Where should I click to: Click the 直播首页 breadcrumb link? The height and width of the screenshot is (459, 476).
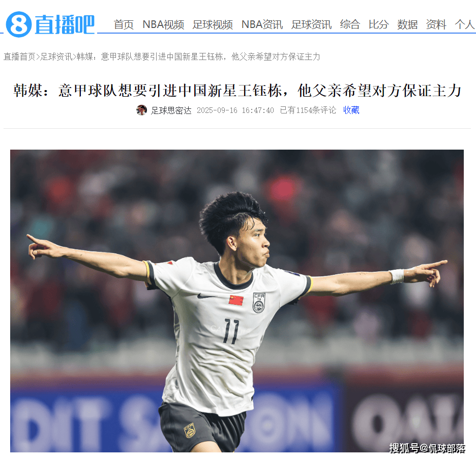click(x=19, y=57)
